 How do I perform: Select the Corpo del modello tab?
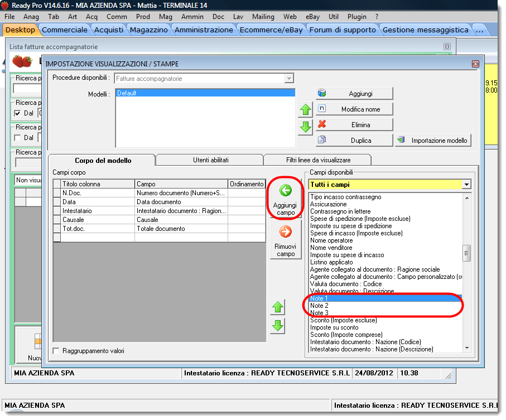103,160
